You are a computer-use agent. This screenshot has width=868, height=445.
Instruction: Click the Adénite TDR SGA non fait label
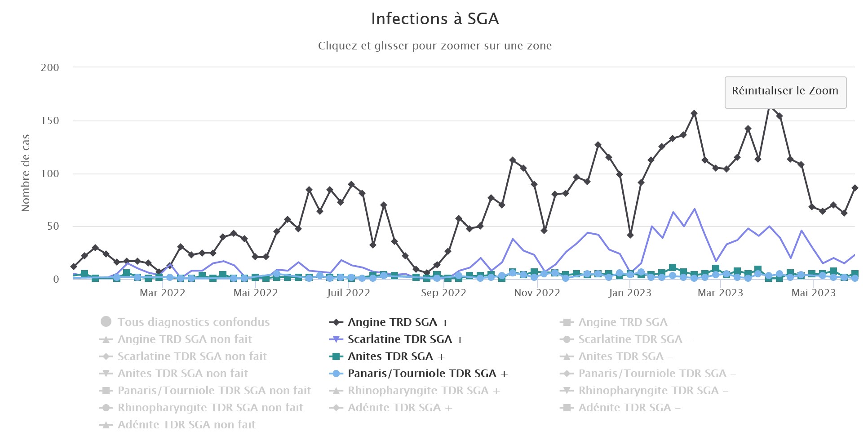click(186, 425)
